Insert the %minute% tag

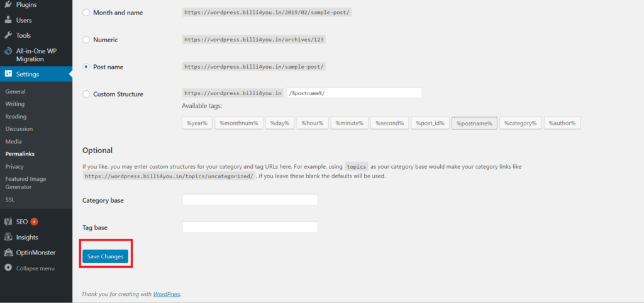coord(350,123)
